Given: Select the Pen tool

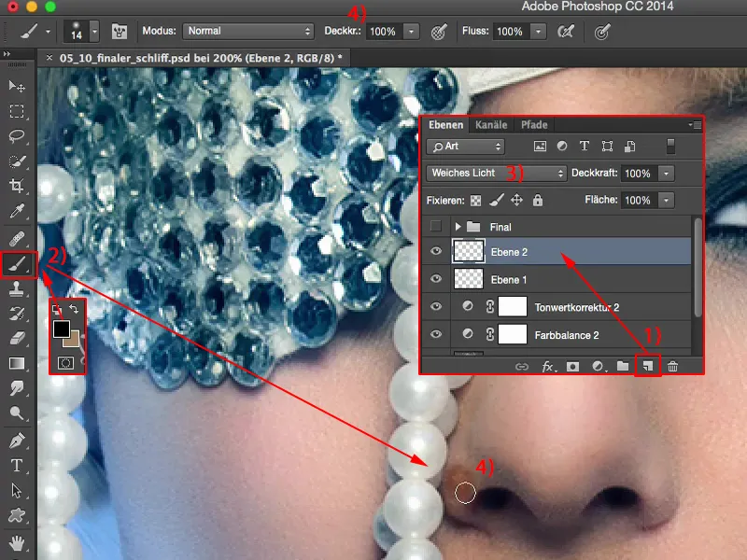Looking at the screenshot, I should pyautogui.click(x=17, y=441).
